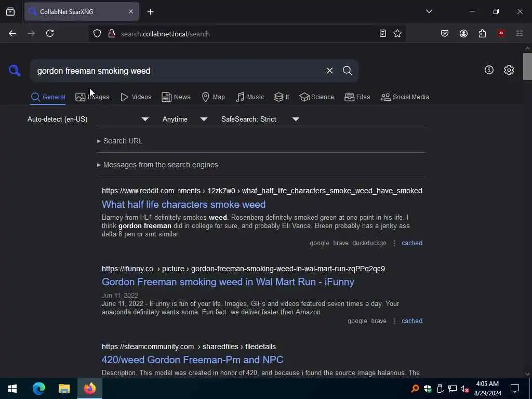Click the 'Jun 11, 2022' result date
Viewport: 532px width, 399px height.
(120, 296)
